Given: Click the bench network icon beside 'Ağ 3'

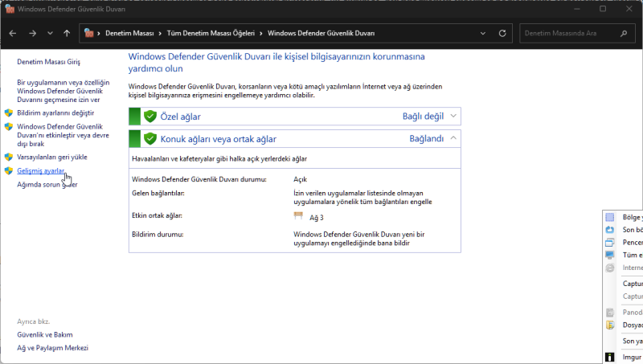Looking at the screenshot, I should [298, 215].
